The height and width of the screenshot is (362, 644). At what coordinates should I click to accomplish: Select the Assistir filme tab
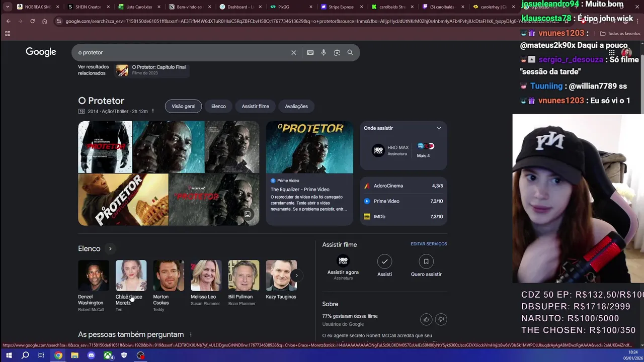(x=255, y=106)
